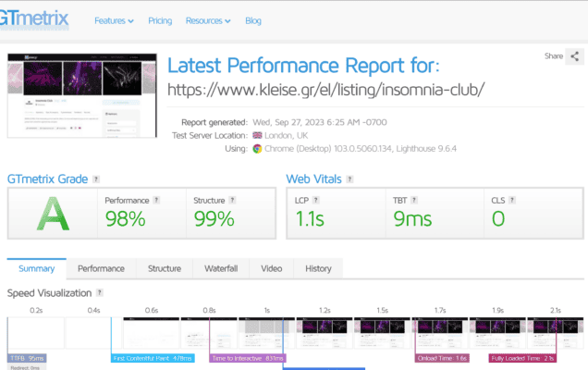
Task: Open help for Web Vitals
Action: coord(349,179)
